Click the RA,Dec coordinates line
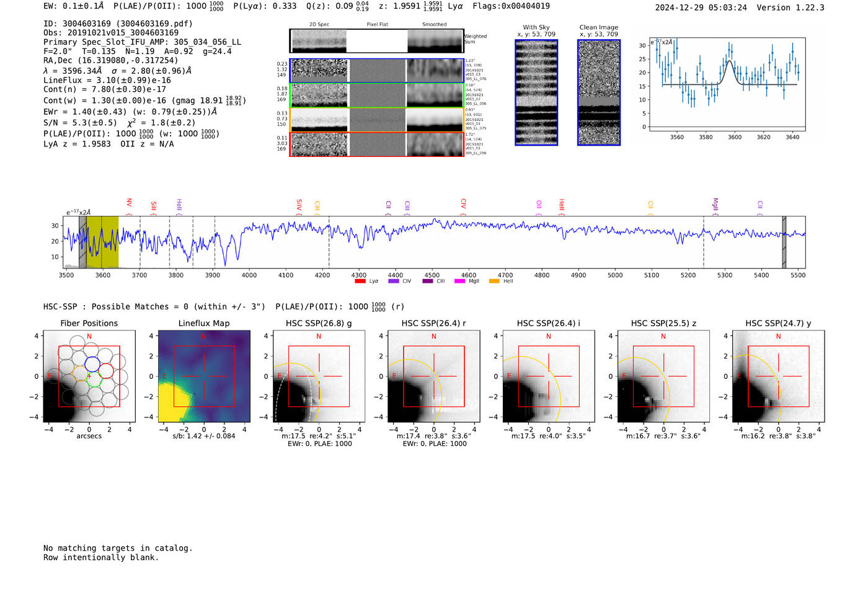 click(x=110, y=60)
